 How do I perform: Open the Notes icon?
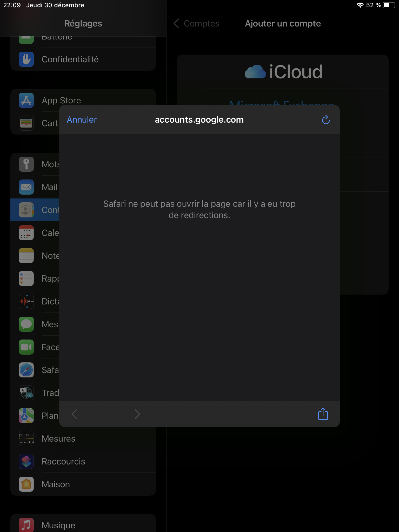26,256
